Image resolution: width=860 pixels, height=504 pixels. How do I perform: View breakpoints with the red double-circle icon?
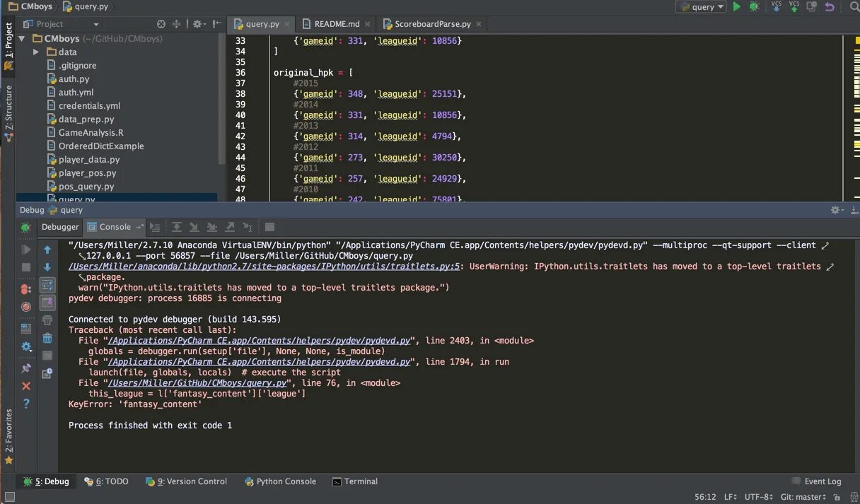pyautogui.click(x=26, y=289)
